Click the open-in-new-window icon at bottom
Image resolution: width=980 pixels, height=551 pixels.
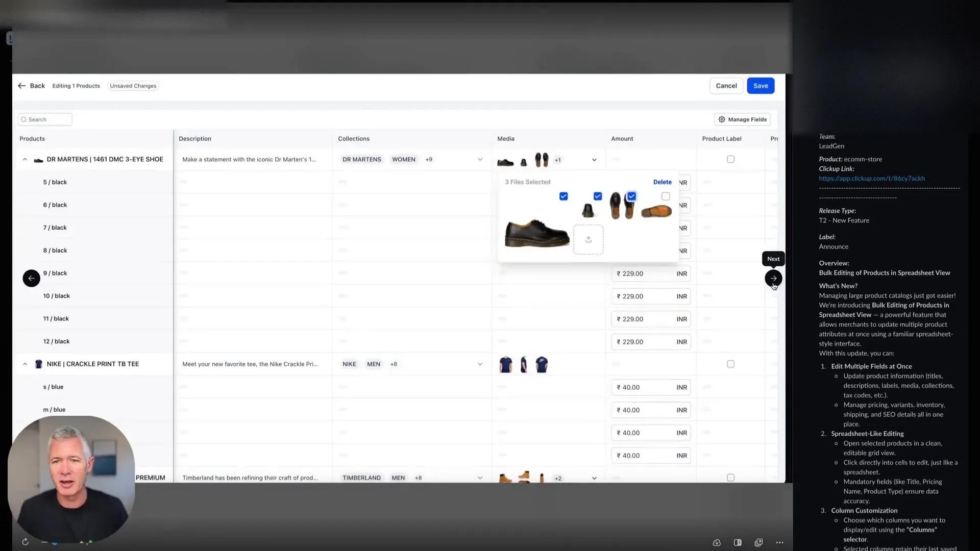coord(758,542)
